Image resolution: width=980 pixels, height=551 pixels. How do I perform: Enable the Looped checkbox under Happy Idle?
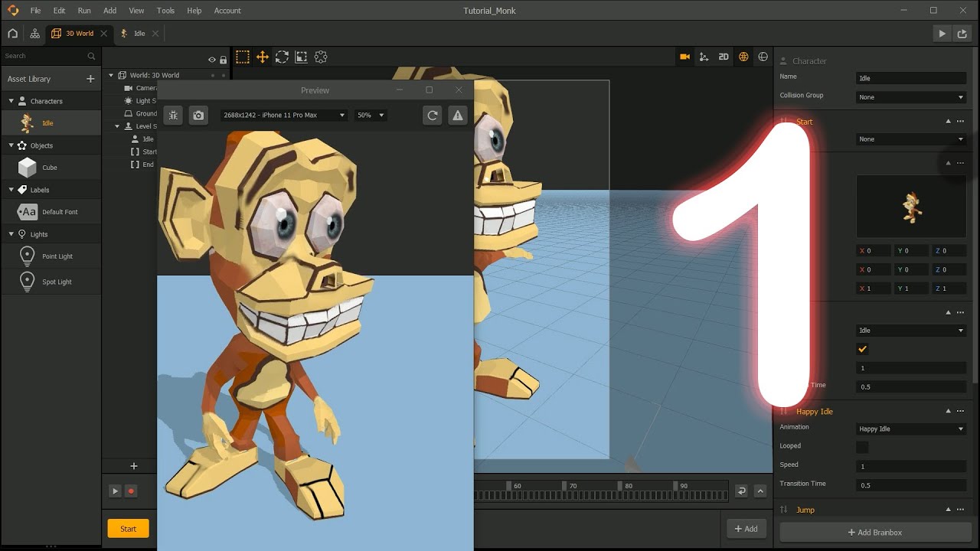(x=862, y=447)
